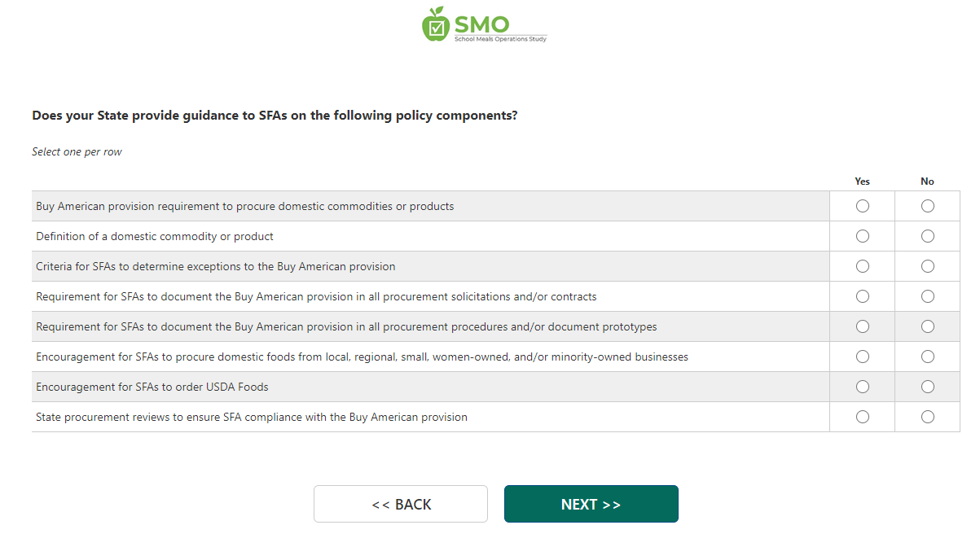Image resolution: width=980 pixels, height=547 pixels.
Task: Select Yes for Buy American provision requirement
Action: (863, 206)
